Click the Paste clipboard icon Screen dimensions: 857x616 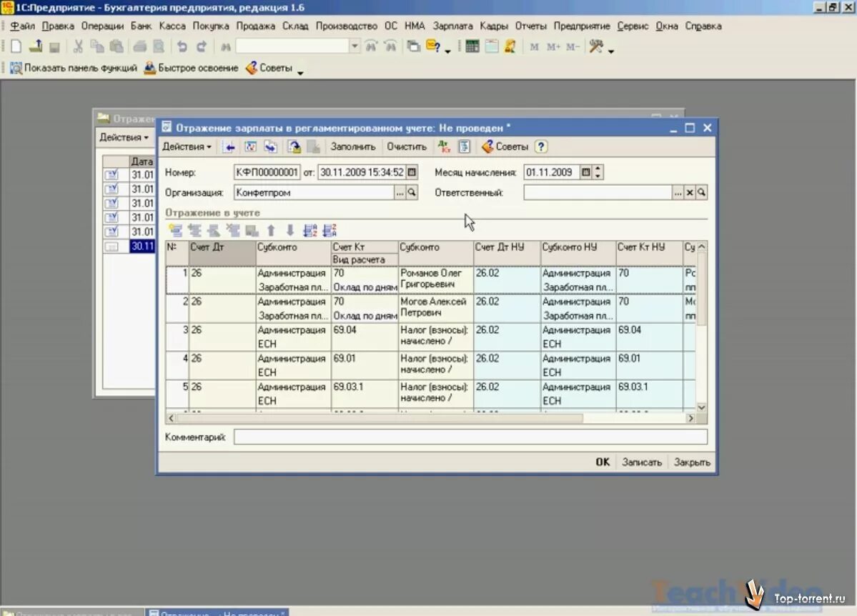click(117, 47)
